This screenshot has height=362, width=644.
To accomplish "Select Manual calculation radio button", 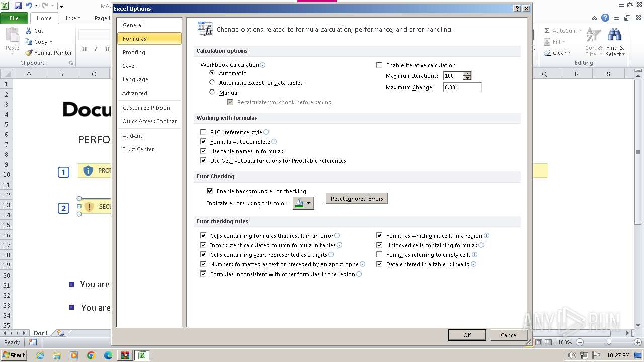I will 212,92.
